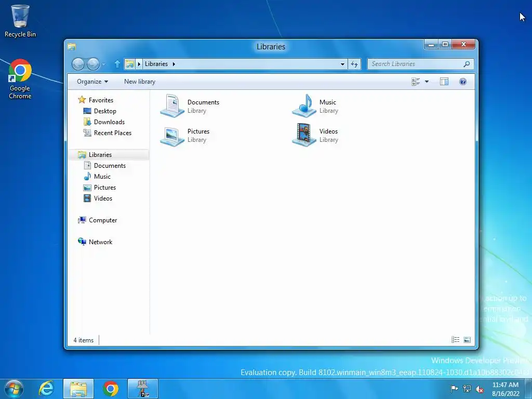Click the Windows Explorer taskbar button
532x399 pixels.
(78, 389)
